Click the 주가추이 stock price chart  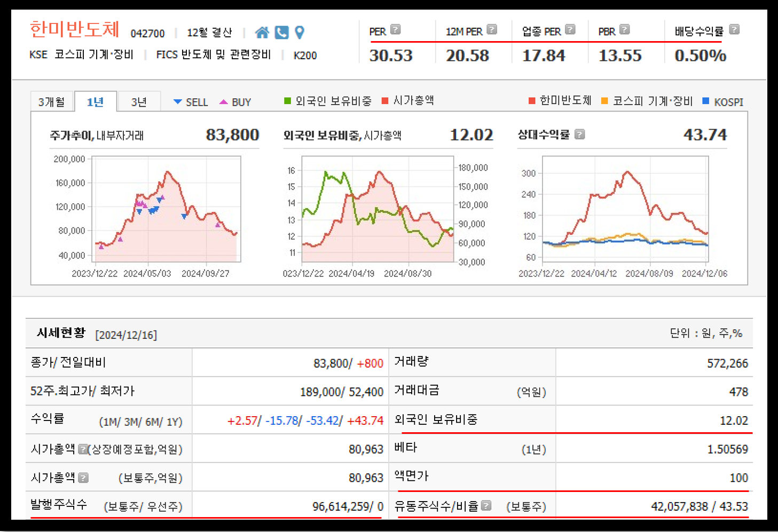[x=166, y=209]
